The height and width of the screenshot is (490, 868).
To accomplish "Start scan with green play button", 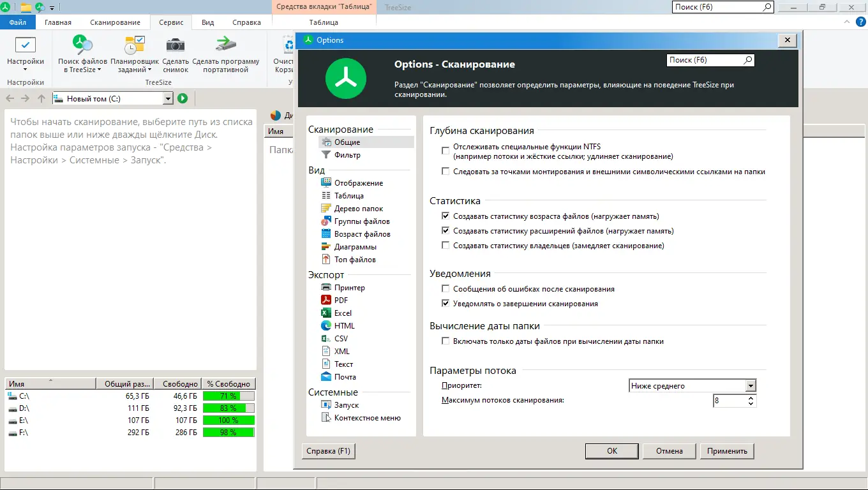I will (183, 98).
